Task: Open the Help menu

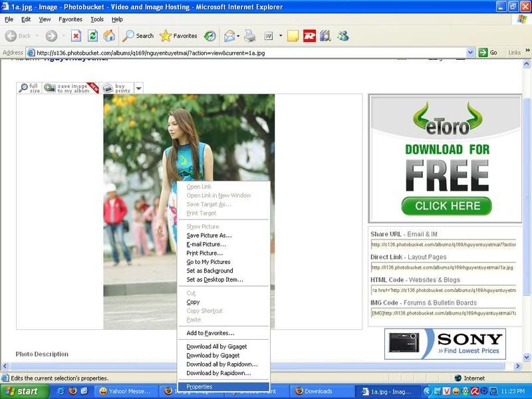Action: [118, 19]
